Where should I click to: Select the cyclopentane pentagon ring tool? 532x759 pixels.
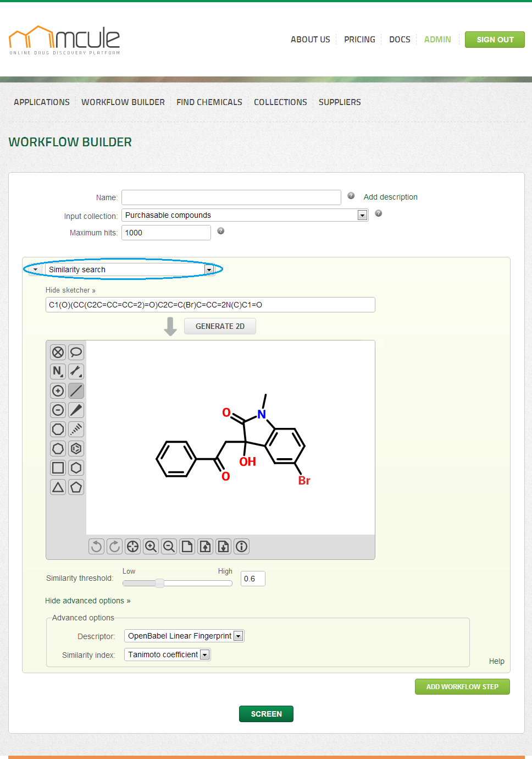pyautogui.click(x=76, y=487)
